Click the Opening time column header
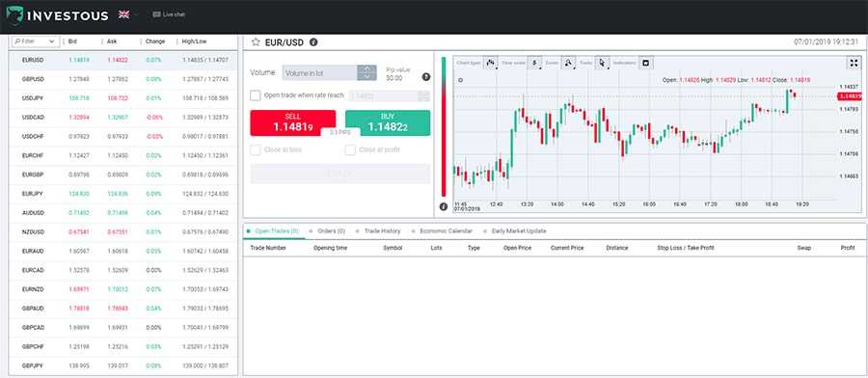Image resolution: width=868 pixels, height=378 pixels. (331, 248)
